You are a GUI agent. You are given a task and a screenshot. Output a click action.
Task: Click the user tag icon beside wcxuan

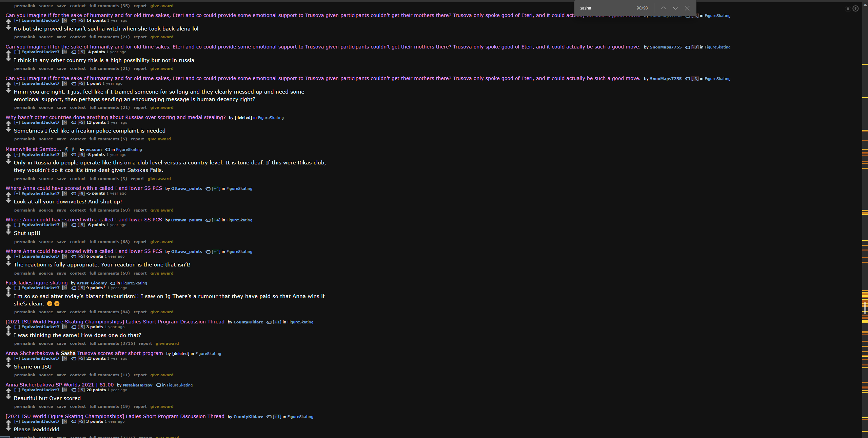[107, 150]
